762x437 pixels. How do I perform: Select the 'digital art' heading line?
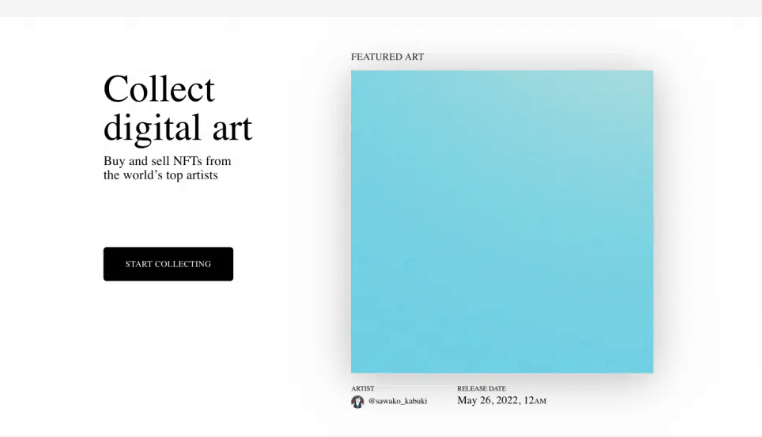(178, 128)
